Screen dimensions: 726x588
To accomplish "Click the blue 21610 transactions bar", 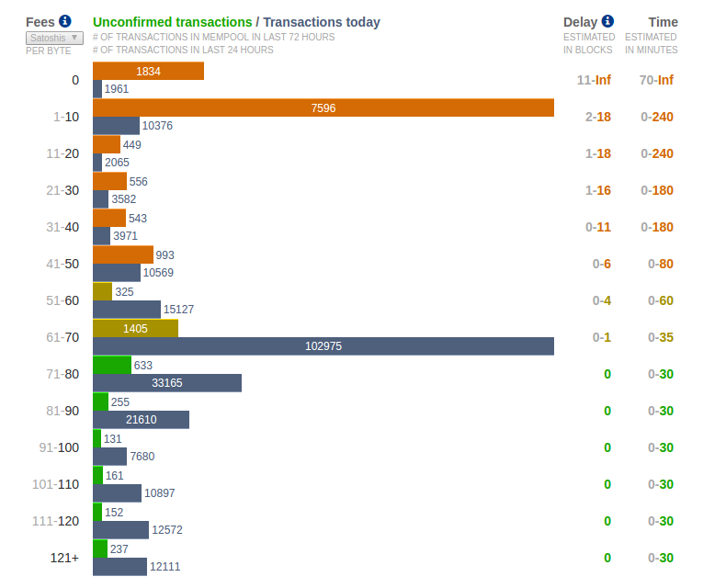I will point(141,420).
